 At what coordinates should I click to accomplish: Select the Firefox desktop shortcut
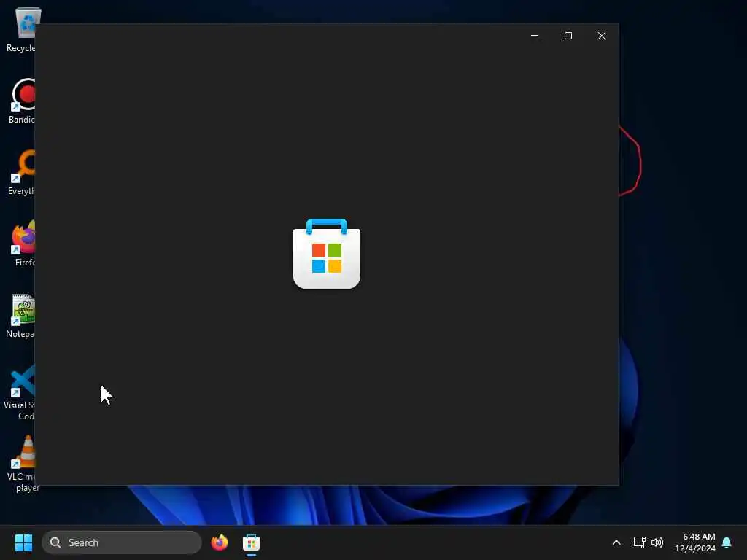point(23,244)
